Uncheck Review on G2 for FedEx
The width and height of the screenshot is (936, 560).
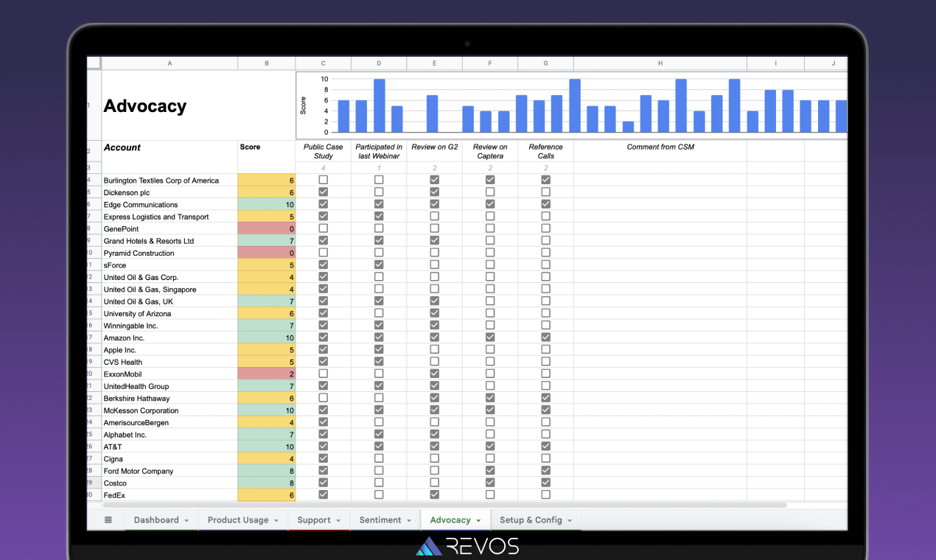pos(434,495)
